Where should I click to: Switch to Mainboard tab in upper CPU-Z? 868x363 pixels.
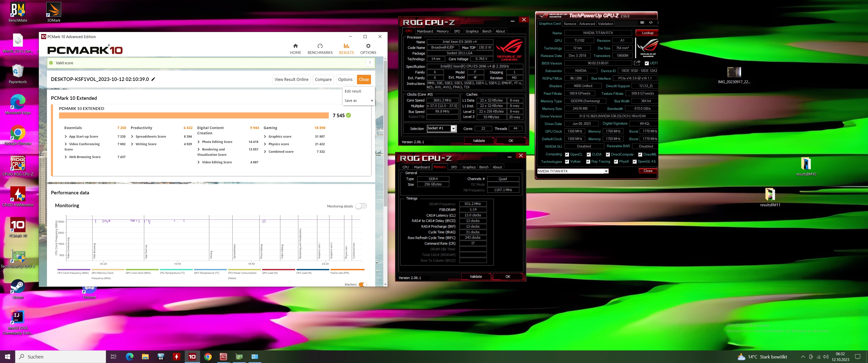(x=425, y=31)
